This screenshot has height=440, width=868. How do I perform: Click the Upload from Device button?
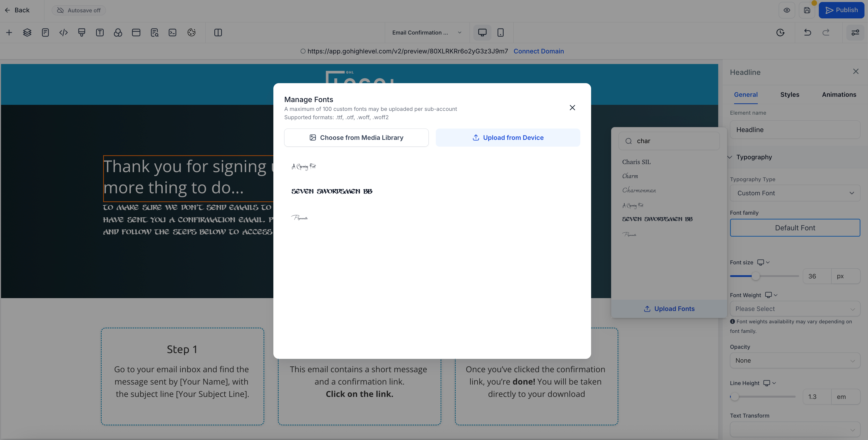click(x=508, y=137)
